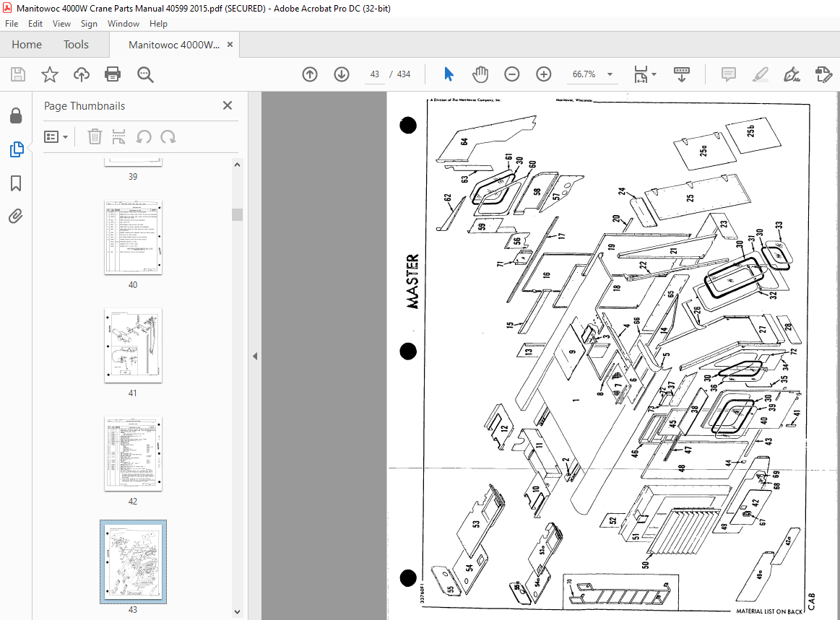Screen dimensions: 840x620
Task: Switch to the Tools tab
Action: pyautogui.click(x=76, y=45)
